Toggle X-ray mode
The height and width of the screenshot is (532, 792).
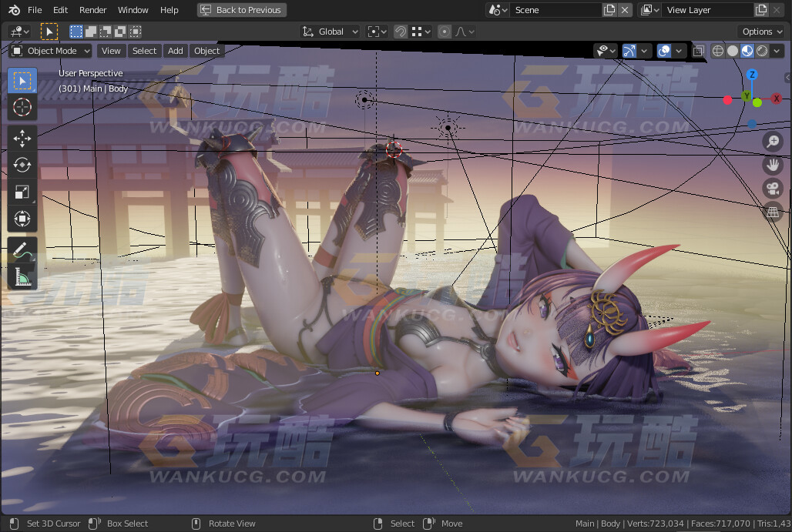pyautogui.click(x=699, y=51)
